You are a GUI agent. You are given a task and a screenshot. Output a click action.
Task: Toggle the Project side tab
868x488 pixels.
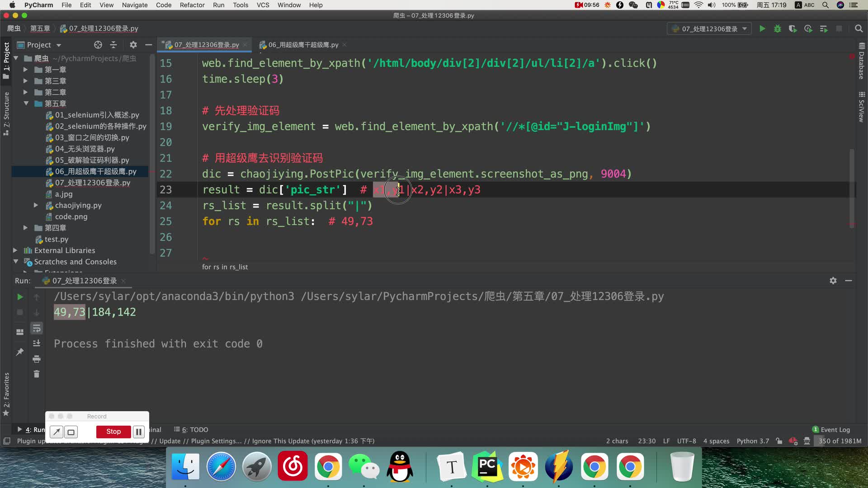point(6,60)
